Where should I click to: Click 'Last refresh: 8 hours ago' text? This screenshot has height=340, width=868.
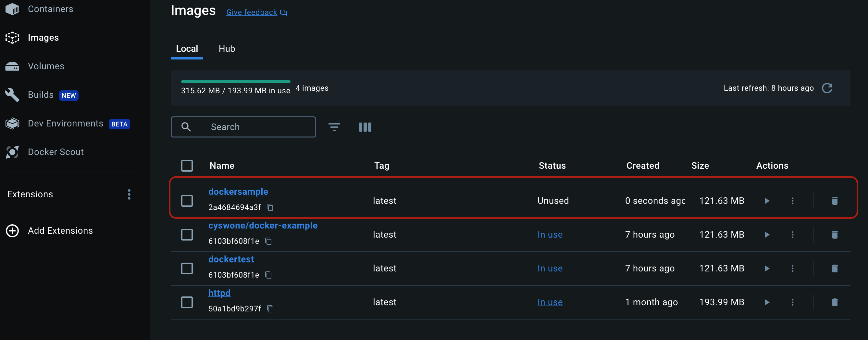pyautogui.click(x=769, y=88)
